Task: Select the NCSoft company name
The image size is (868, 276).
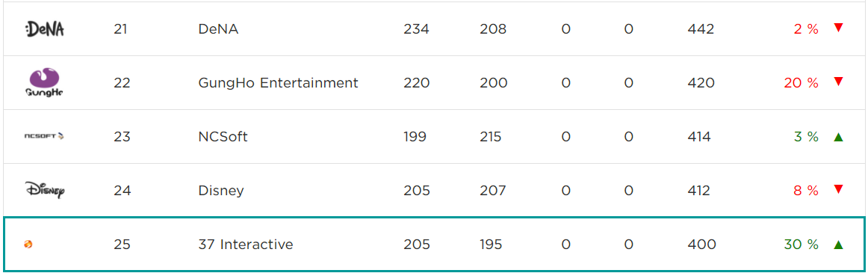Action: (x=223, y=137)
